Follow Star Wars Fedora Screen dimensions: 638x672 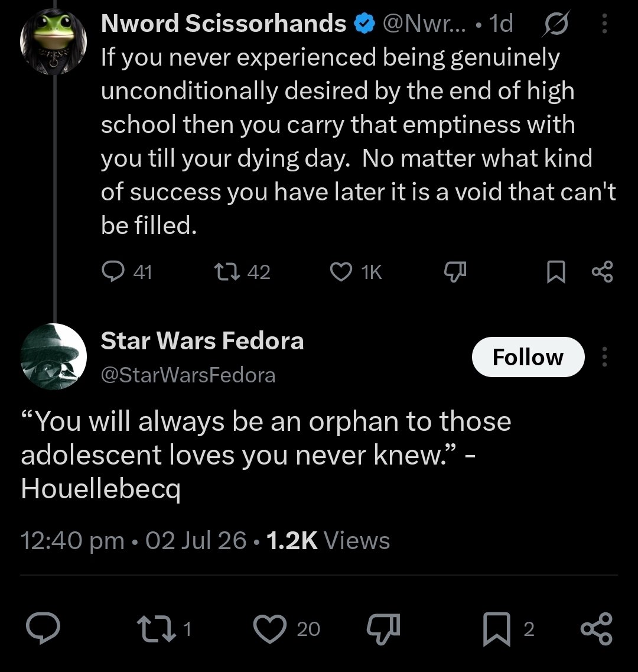(528, 356)
